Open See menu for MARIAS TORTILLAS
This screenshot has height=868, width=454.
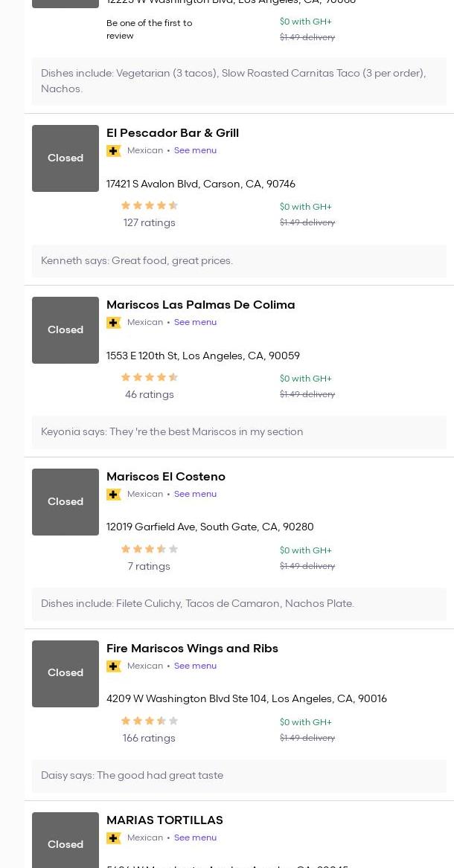pos(195,838)
